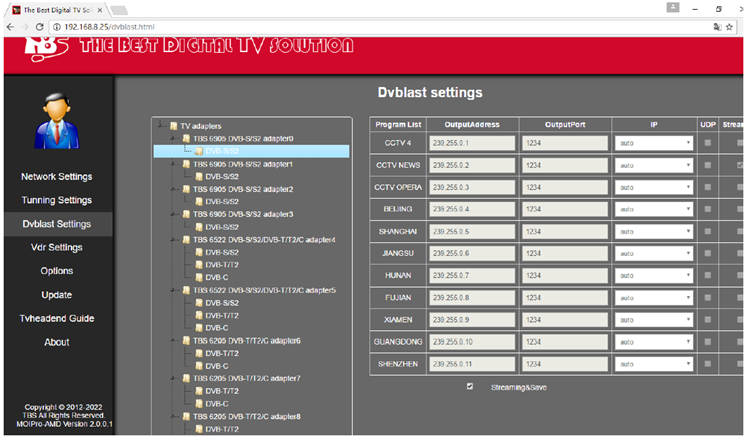
Task: Enable the UDP checkbox for CCTV 4
Action: 708,143
